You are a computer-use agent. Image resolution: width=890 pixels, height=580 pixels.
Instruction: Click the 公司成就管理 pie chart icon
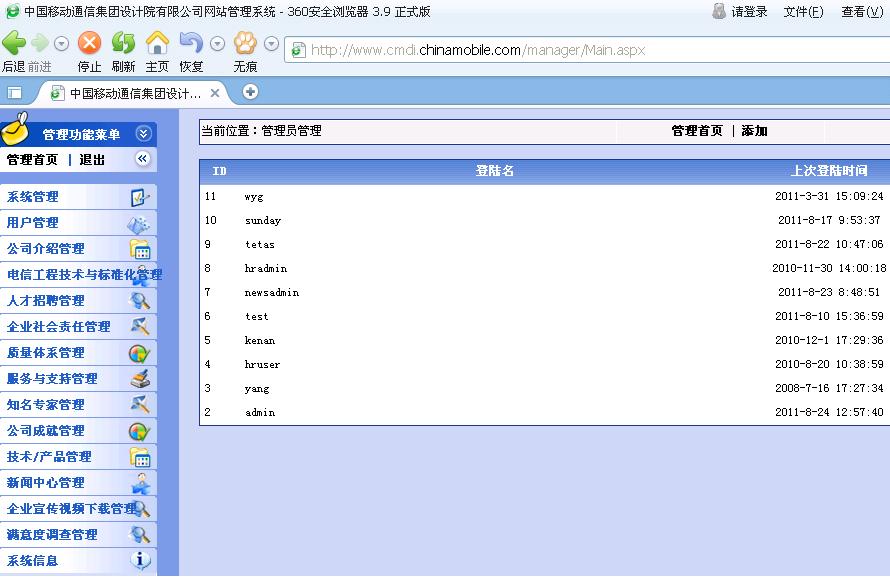(x=140, y=431)
